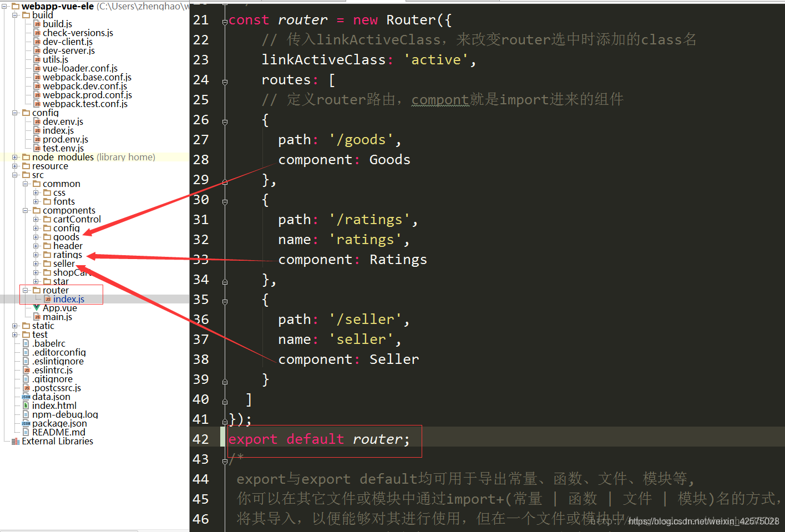This screenshot has height=532, width=785.
Task: Expand the node_modules folder
Action: point(15,157)
